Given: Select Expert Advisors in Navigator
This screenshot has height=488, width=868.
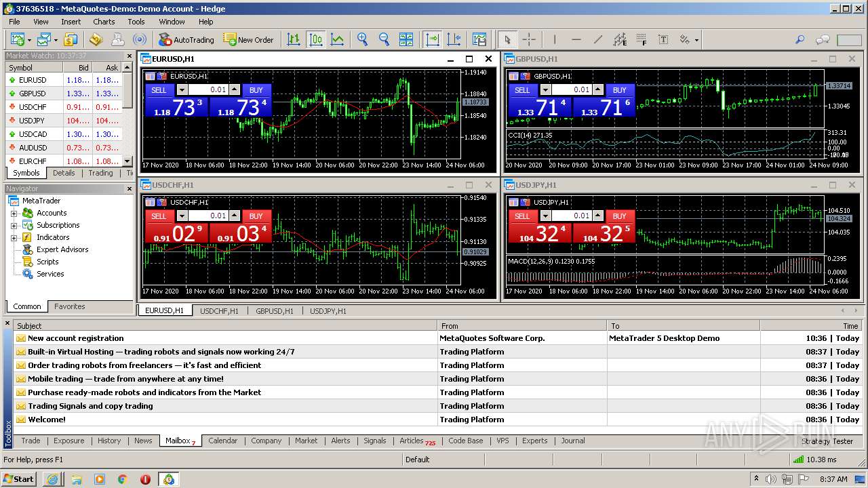Looking at the screenshot, I should pos(62,249).
